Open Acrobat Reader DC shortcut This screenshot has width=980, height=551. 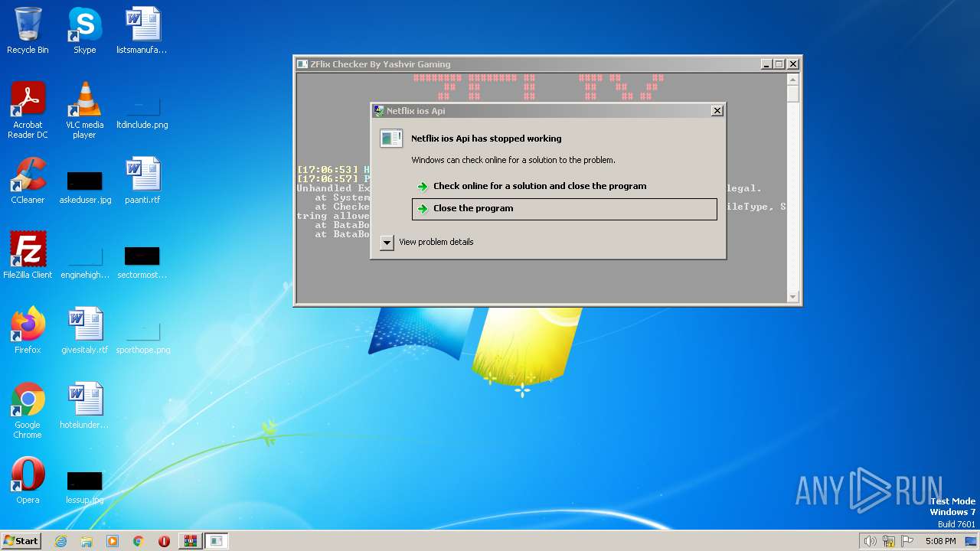click(28, 111)
